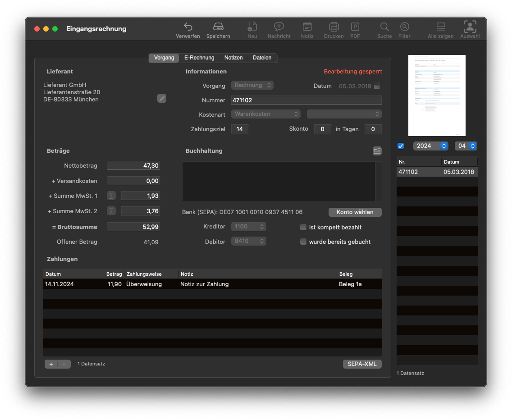Screen dimensions: 512x420
Task: Open the month 04 dropdown
Action: pyautogui.click(x=466, y=146)
